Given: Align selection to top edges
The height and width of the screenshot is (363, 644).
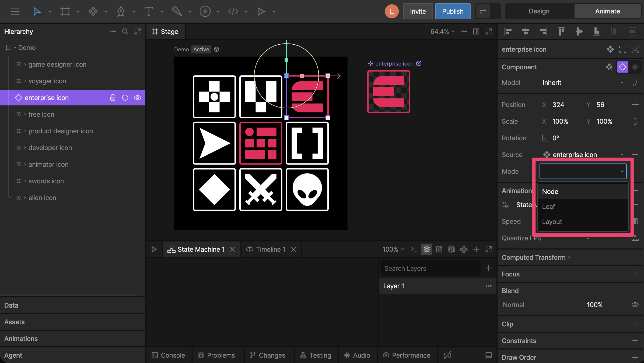Looking at the screenshot, I should point(561,32).
